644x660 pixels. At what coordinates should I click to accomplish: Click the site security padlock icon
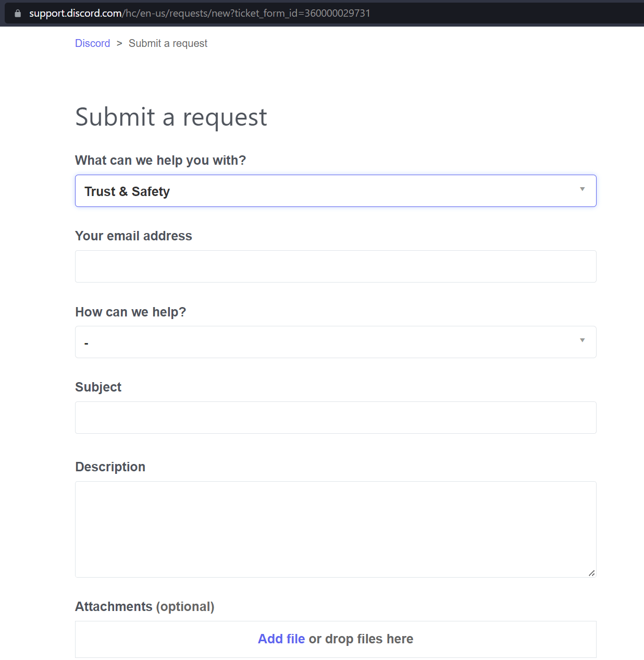click(x=17, y=13)
